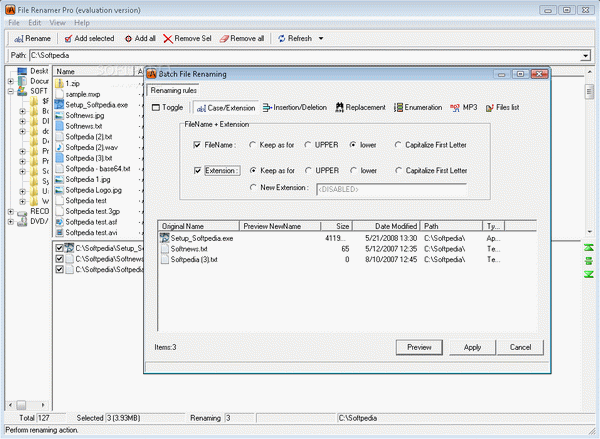Click the Cancel button
This screenshot has height=439, width=600.
(x=520, y=347)
